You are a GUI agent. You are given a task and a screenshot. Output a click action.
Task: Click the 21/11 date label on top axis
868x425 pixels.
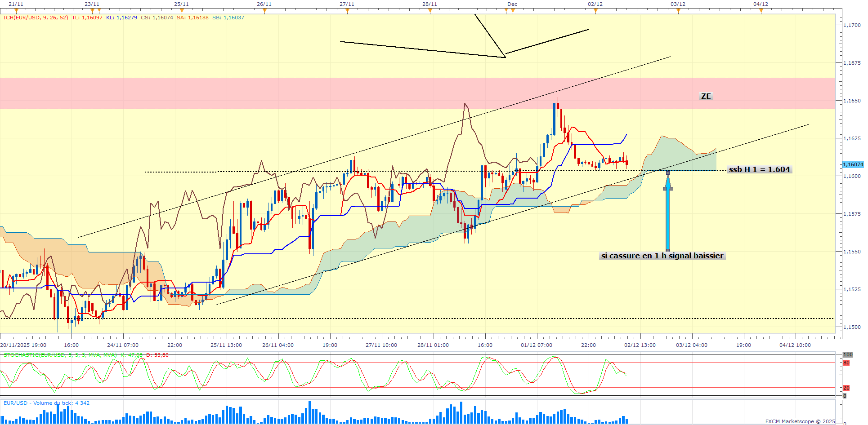(x=16, y=4)
